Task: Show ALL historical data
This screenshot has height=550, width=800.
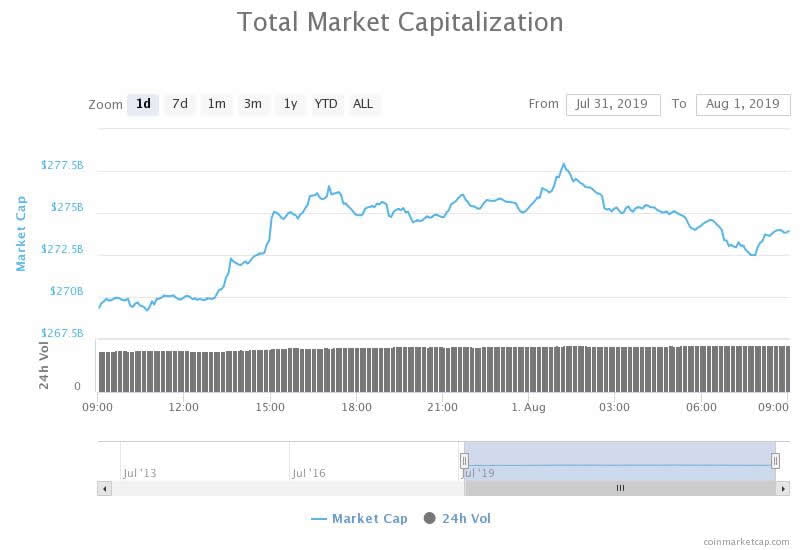Action: (x=363, y=104)
